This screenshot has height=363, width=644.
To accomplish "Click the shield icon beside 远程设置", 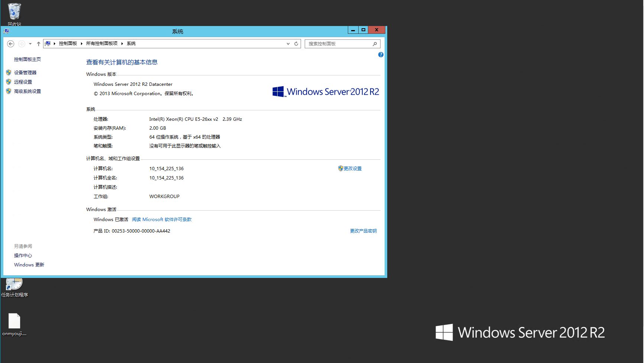I will point(9,82).
